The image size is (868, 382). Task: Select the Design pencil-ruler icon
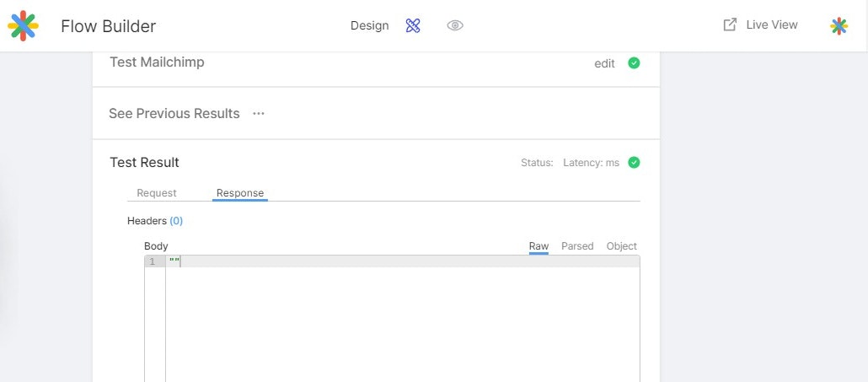point(413,25)
